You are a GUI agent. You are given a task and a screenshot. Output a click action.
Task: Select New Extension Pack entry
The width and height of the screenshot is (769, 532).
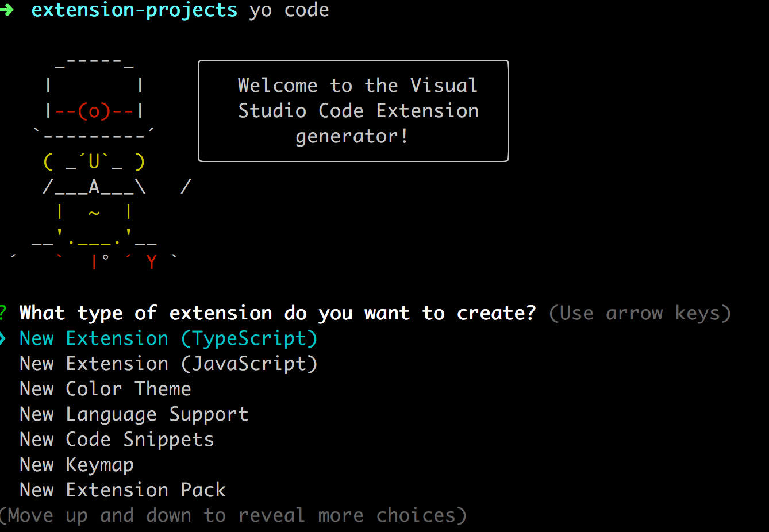coord(122,490)
